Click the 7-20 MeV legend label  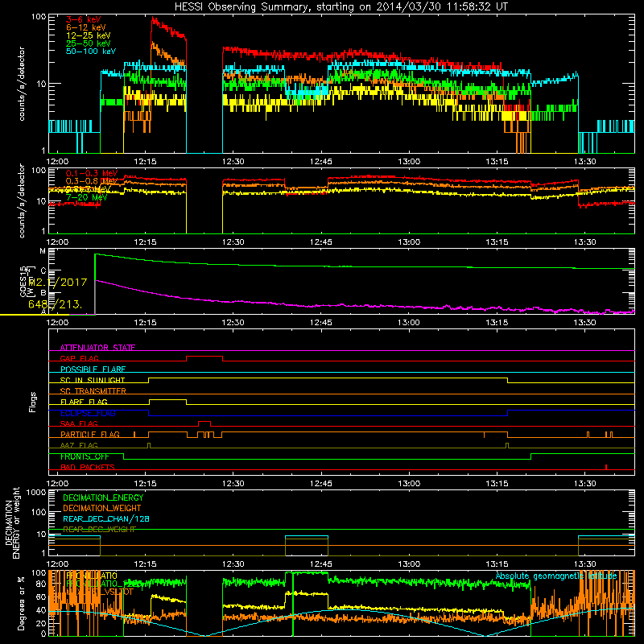pos(86,197)
